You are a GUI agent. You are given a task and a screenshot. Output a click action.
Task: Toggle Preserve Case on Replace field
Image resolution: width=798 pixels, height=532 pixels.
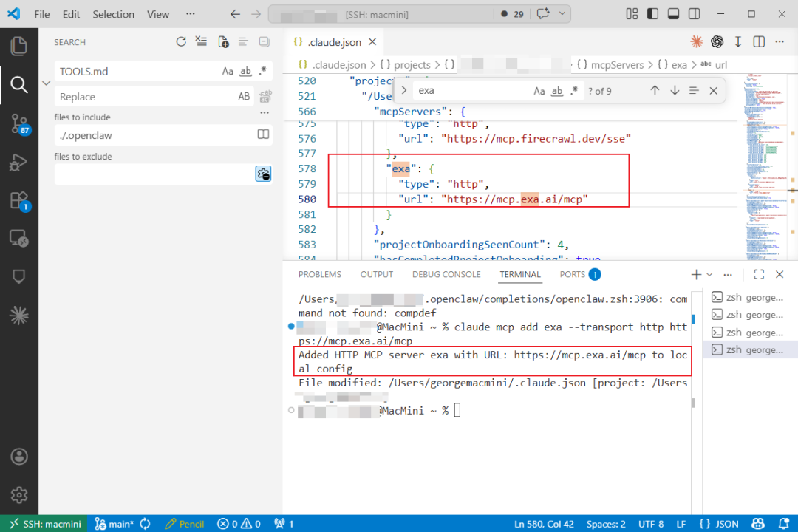pyautogui.click(x=245, y=96)
